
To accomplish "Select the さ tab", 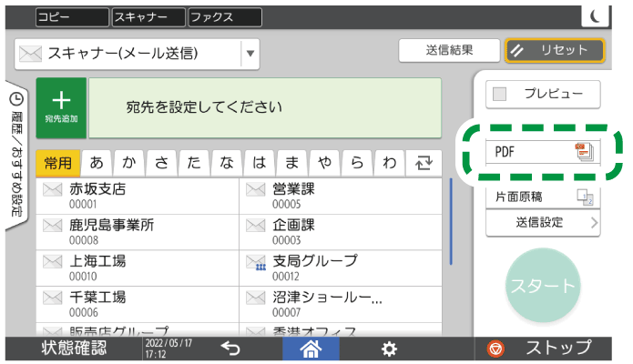I will tap(162, 163).
